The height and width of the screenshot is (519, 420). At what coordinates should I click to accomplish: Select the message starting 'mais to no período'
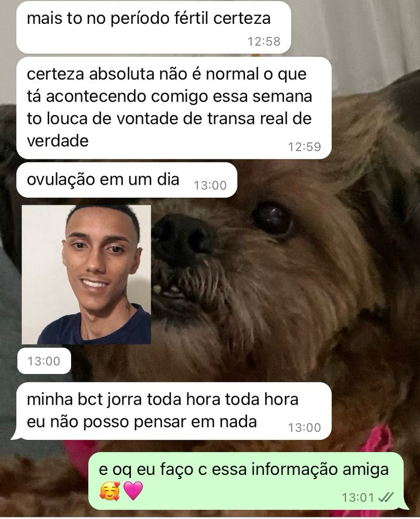pyautogui.click(x=154, y=28)
